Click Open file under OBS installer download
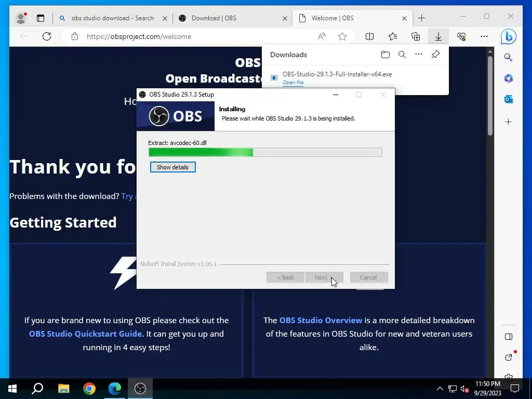Viewport: 532px width, 399px height. pyautogui.click(x=293, y=83)
